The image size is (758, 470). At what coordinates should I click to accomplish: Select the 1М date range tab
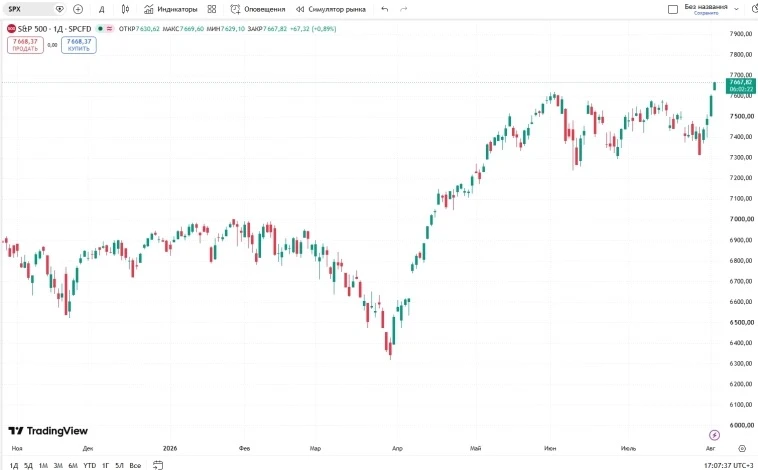tap(43, 465)
